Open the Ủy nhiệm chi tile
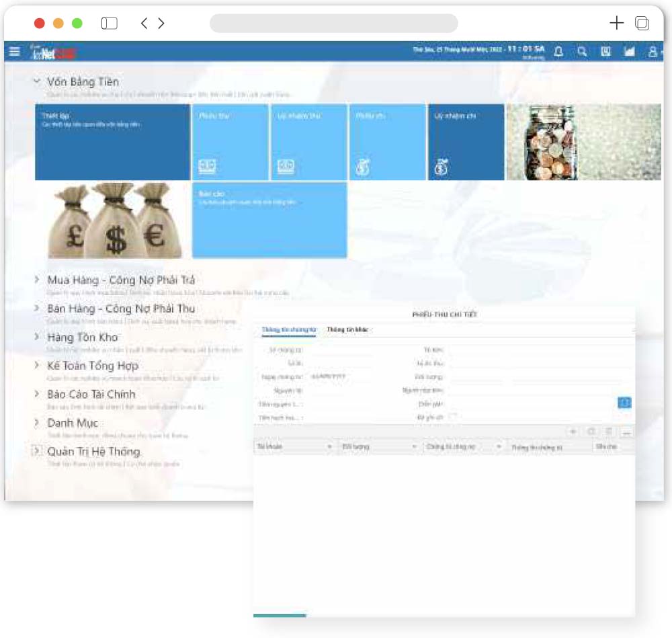The width and height of the screenshot is (672, 638). 466,142
